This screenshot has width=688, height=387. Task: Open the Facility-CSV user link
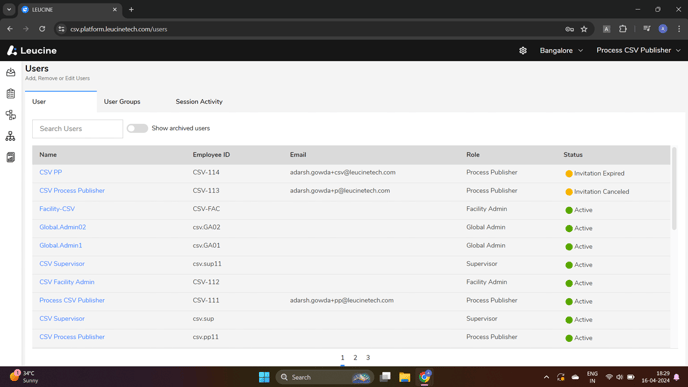point(57,209)
